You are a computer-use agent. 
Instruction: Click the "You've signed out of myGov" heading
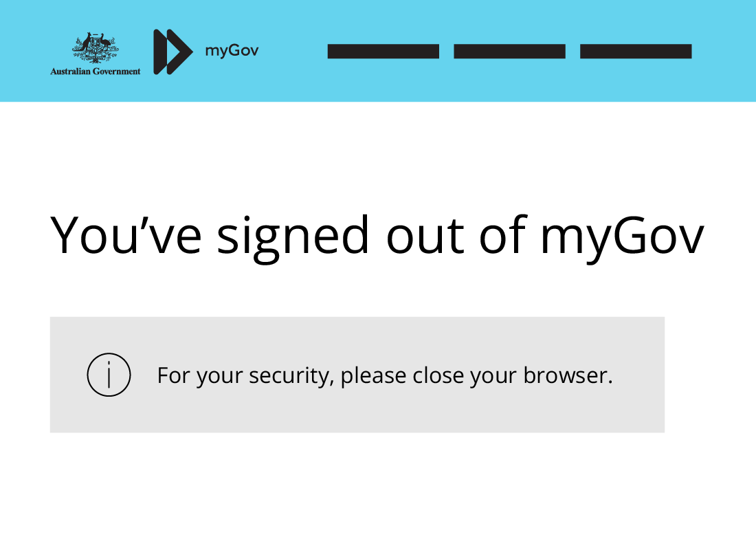point(377,236)
